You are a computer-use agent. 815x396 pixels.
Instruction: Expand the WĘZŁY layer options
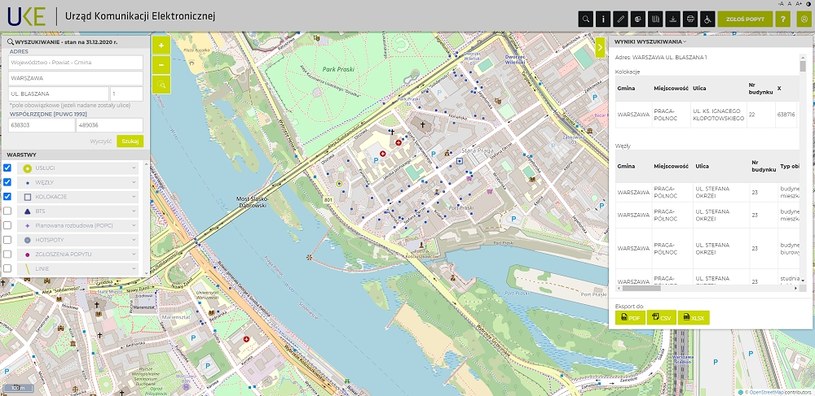click(x=134, y=182)
